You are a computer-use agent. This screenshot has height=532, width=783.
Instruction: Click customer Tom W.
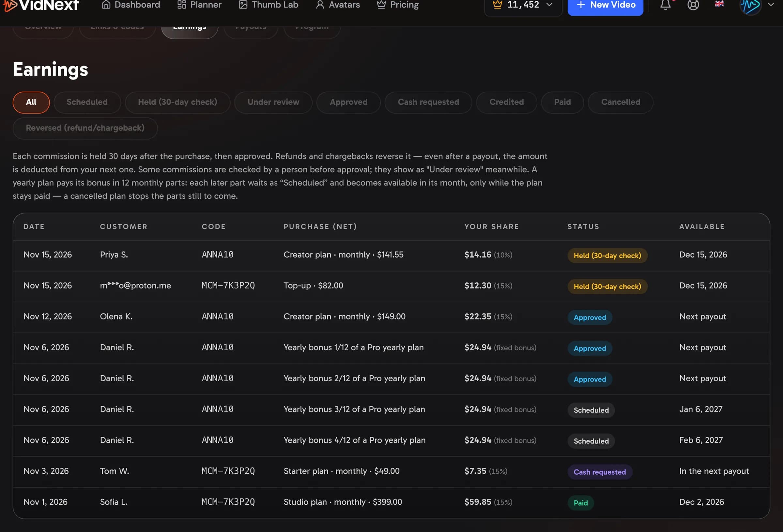(x=114, y=471)
